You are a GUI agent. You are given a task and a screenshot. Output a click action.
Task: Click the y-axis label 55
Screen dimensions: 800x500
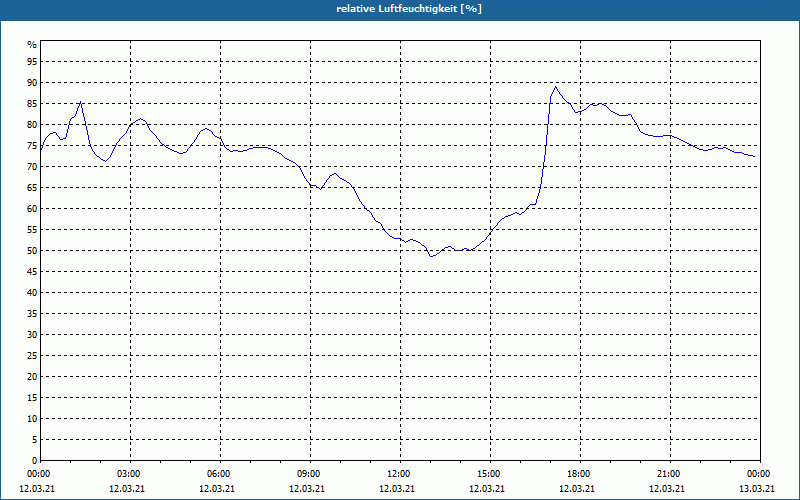coord(32,230)
